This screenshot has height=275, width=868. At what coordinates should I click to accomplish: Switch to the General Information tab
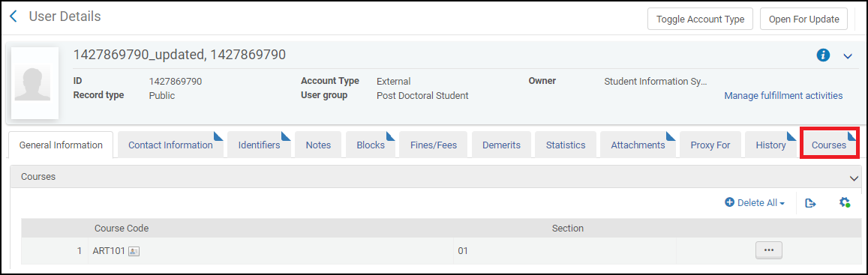pos(61,145)
